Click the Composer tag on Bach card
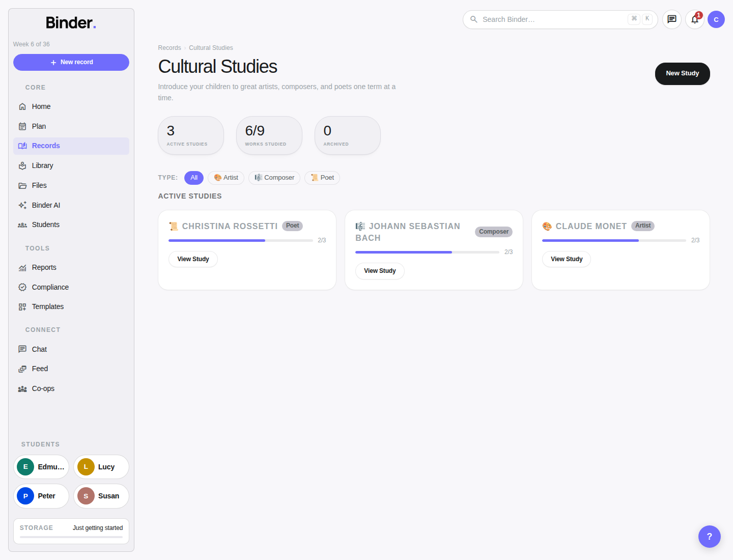The height and width of the screenshot is (560, 733). (494, 232)
